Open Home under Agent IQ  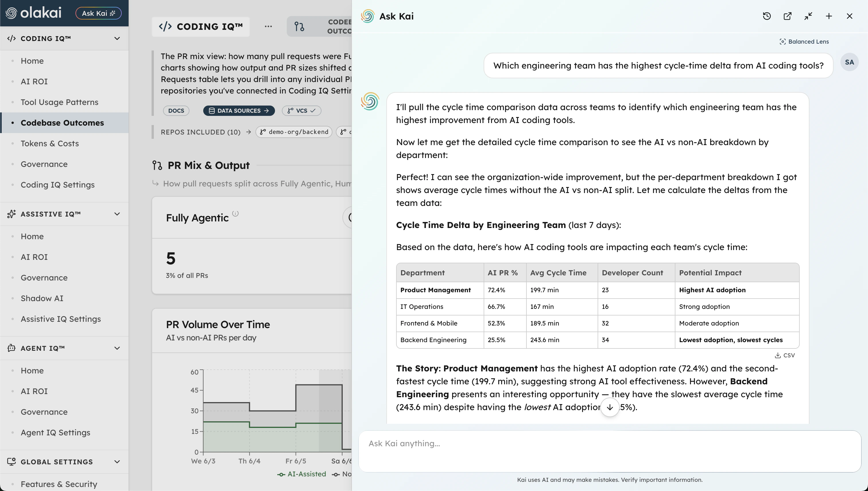32,371
